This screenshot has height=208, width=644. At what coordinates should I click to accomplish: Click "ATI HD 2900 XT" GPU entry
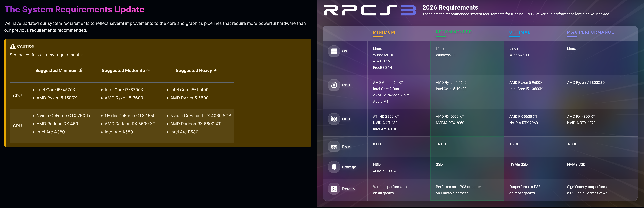coord(386,117)
